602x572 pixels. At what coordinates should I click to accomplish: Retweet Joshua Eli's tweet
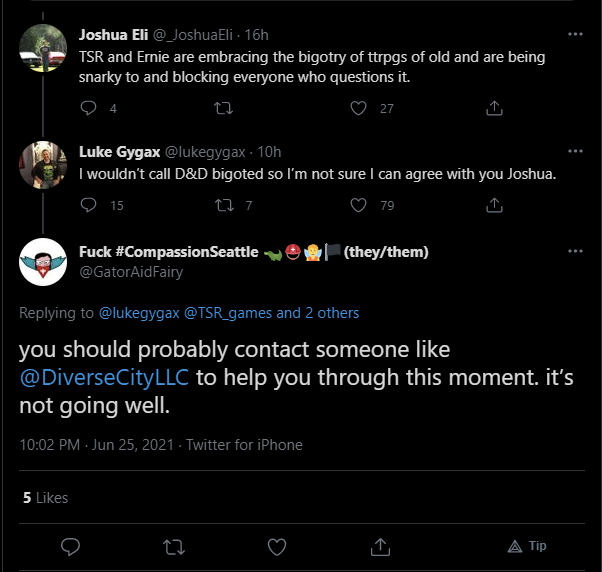(x=223, y=108)
